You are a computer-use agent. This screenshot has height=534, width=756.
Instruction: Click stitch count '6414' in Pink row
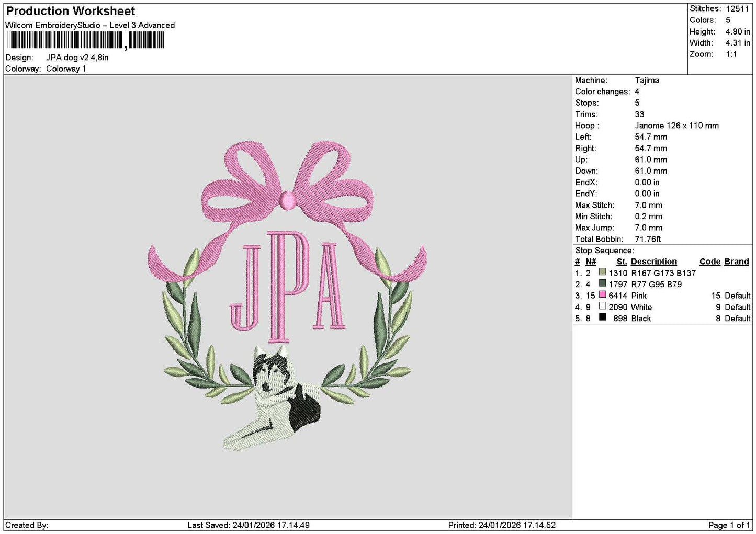tap(618, 296)
